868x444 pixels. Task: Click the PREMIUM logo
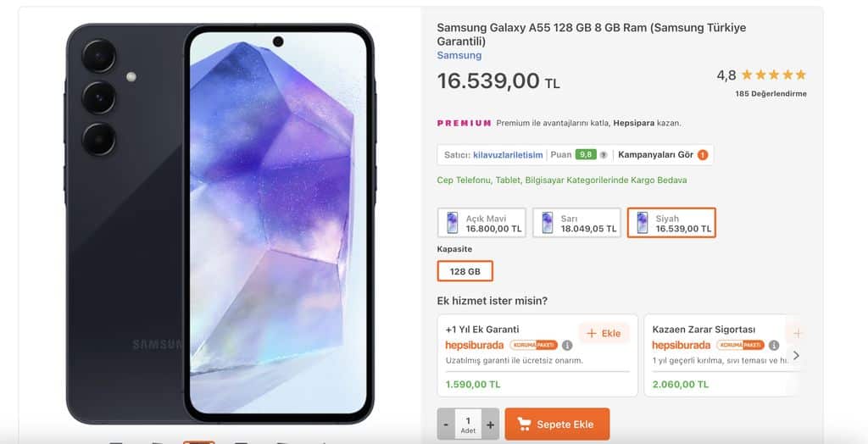[x=464, y=123]
